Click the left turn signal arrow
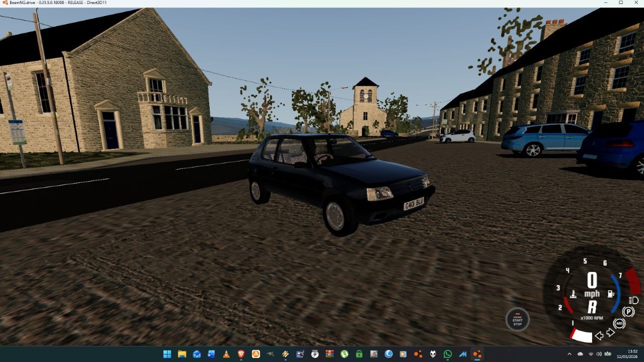The image size is (644, 362). point(599,336)
